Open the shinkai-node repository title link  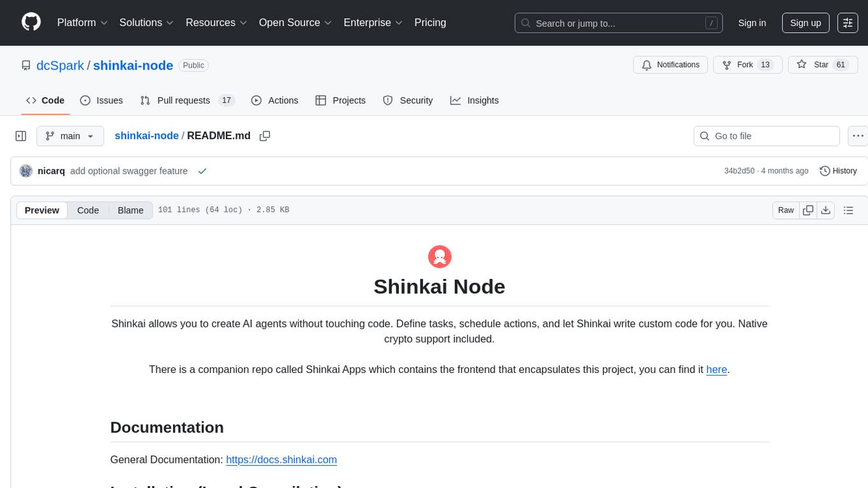(133, 65)
